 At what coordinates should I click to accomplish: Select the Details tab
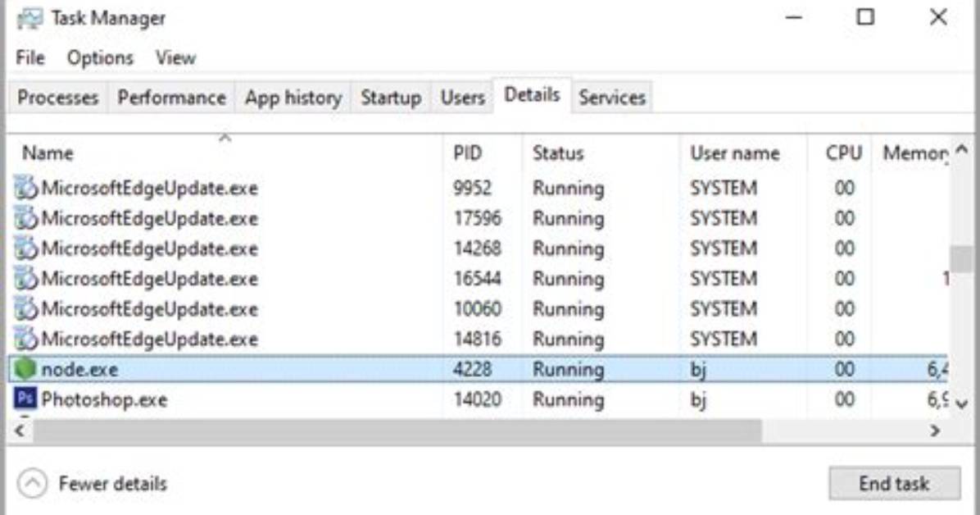tap(532, 95)
